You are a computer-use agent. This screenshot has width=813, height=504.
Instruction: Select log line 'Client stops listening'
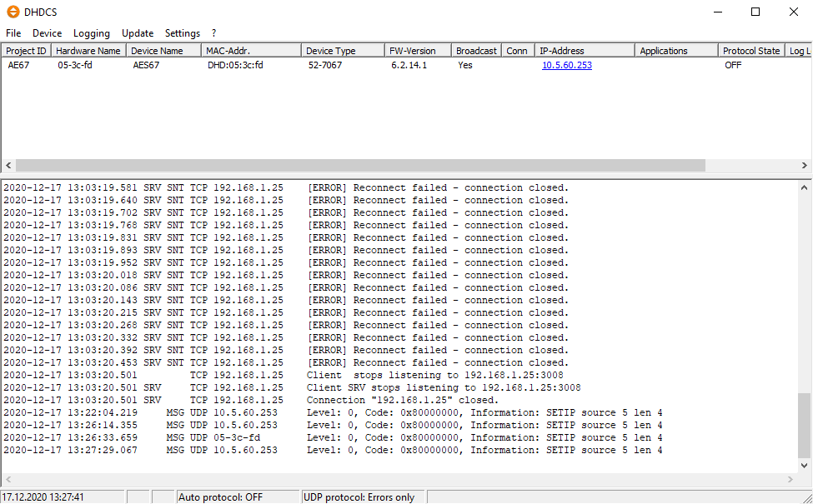click(284, 375)
